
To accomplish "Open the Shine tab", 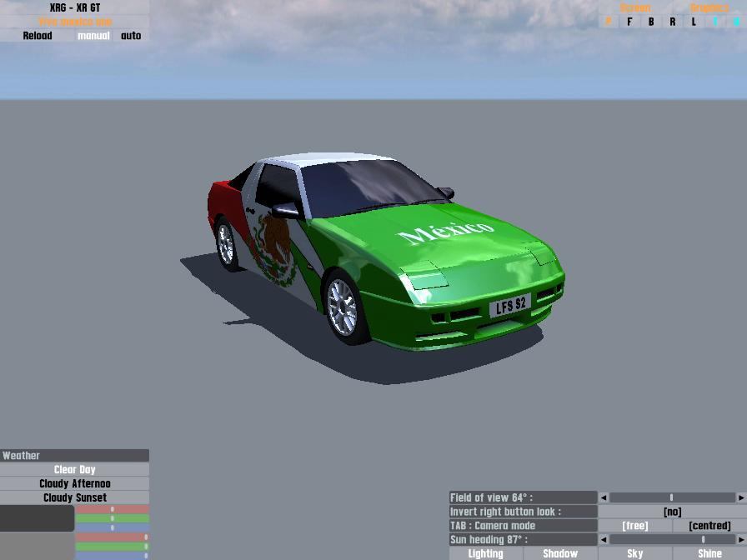I will click(x=709, y=553).
